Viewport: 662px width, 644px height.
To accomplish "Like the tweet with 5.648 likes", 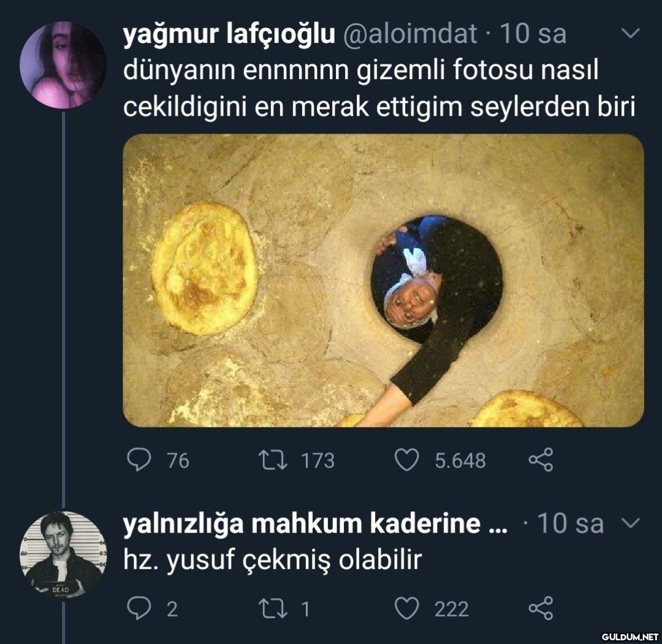I will (406, 460).
